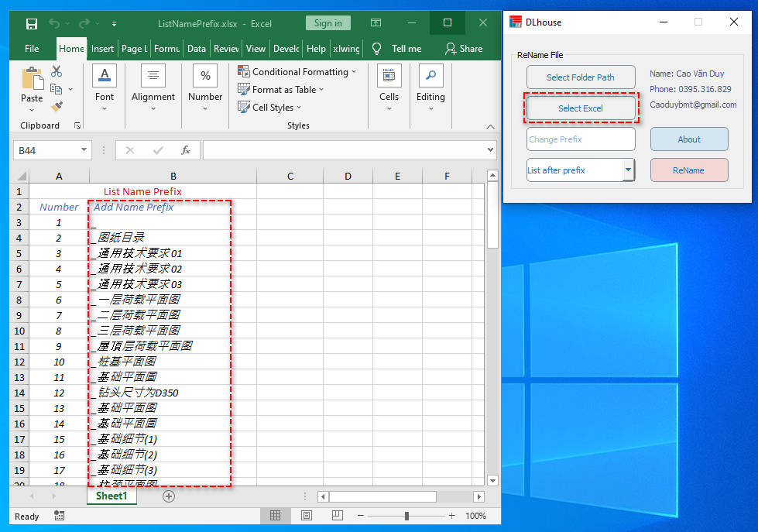Open the Insert ribbon tab
Image resolution: width=758 pixels, height=532 pixels.
(x=102, y=48)
